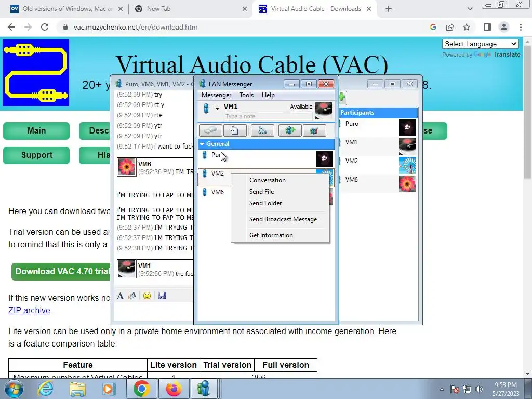532x399 pixels.
Task: Choose Send File from the context menu
Action: click(262, 192)
